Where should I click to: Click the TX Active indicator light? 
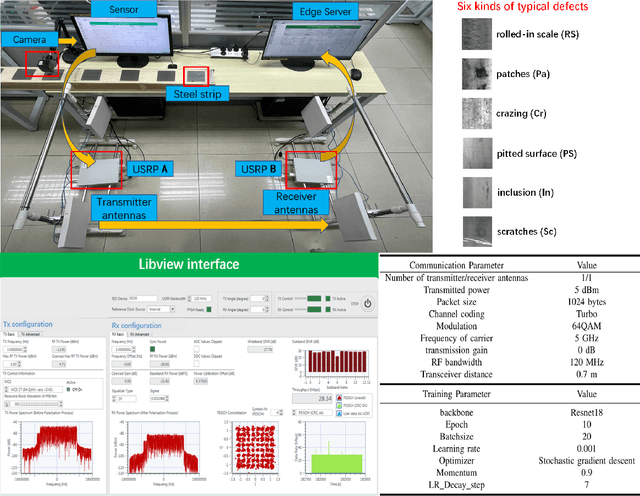328,298
